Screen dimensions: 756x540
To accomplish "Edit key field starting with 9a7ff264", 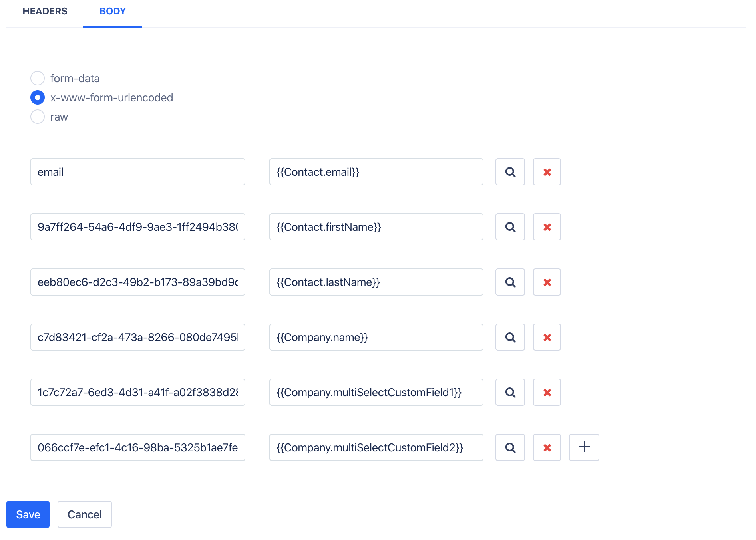I will [x=138, y=227].
